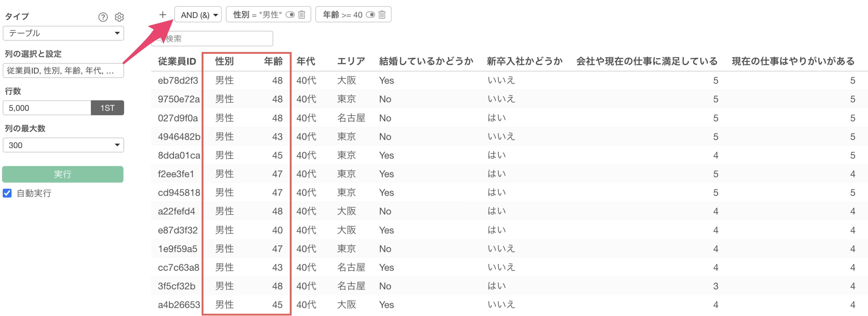
Task: Open the 列の選択と設定 column selection field
Action: click(63, 71)
